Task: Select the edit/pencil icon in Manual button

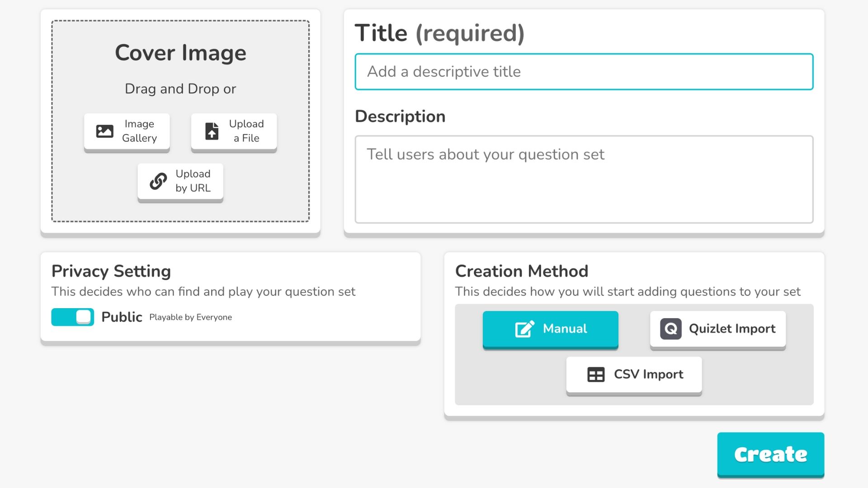Action: point(524,328)
